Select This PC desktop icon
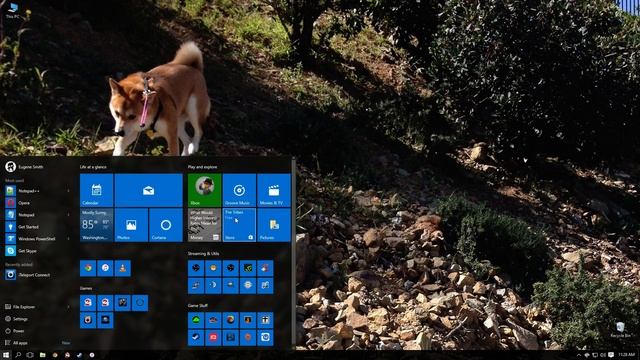Screen dimensions: 640x360 tap(12, 11)
